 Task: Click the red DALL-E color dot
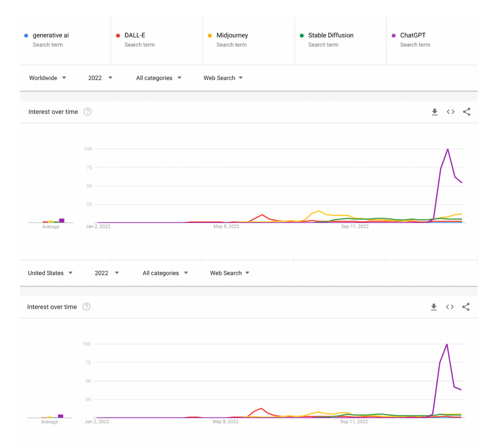118,36
